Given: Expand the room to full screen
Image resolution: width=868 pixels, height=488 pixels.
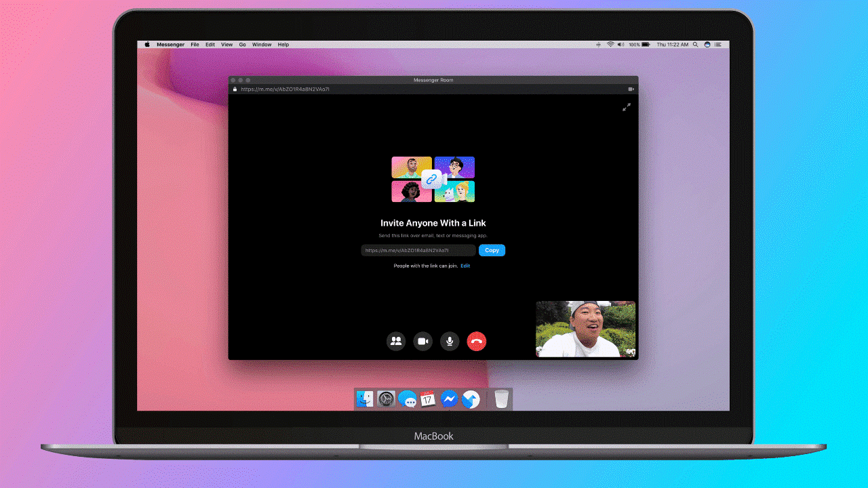Looking at the screenshot, I should click(x=627, y=107).
